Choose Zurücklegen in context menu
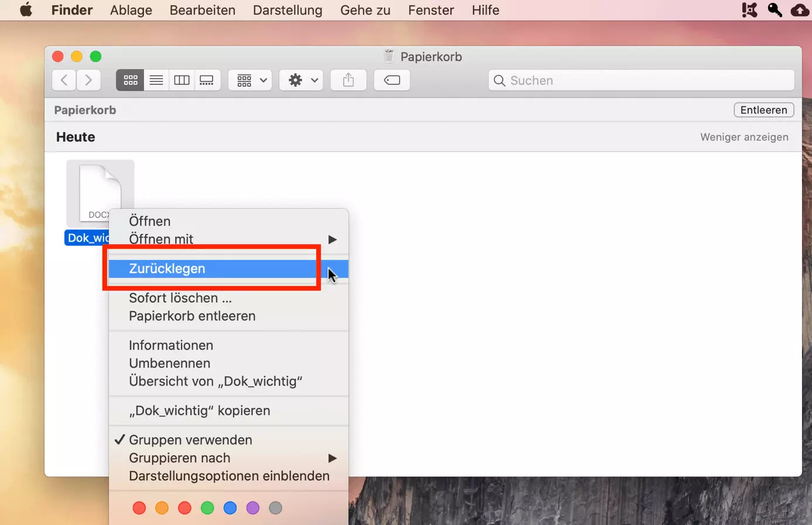Image resolution: width=812 pixels, height=525 pixels. pos(228,269)
